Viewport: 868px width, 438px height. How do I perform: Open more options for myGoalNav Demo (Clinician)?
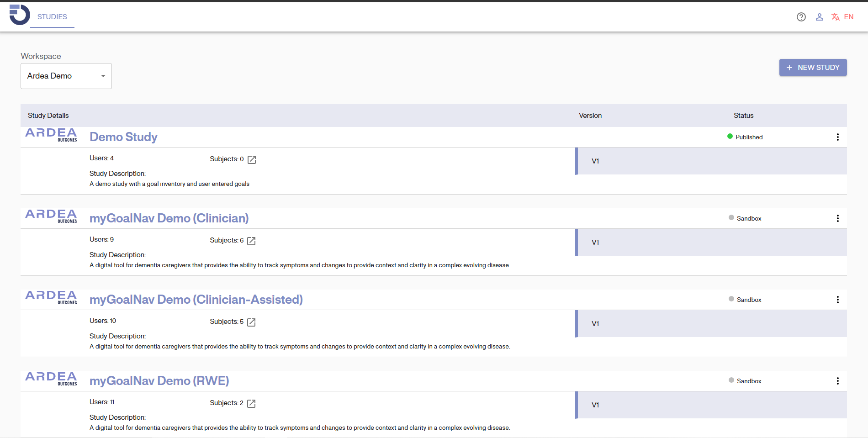click(837, 218)
